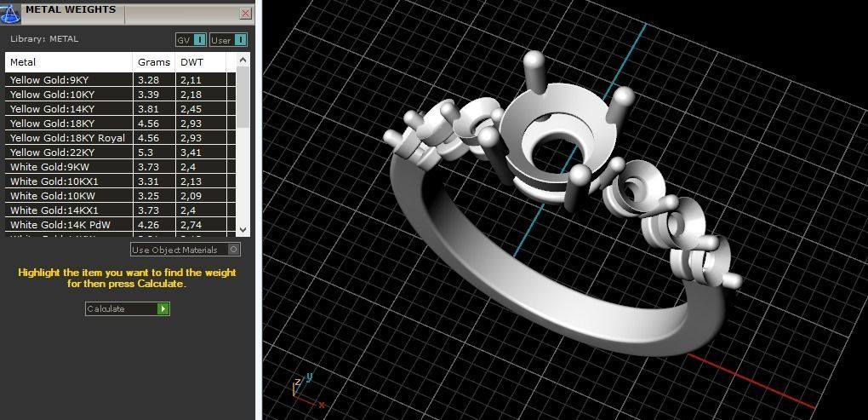Select Yellow Gold:18KY Royal row
Screen dimensions: 868x420
(120, 137)
